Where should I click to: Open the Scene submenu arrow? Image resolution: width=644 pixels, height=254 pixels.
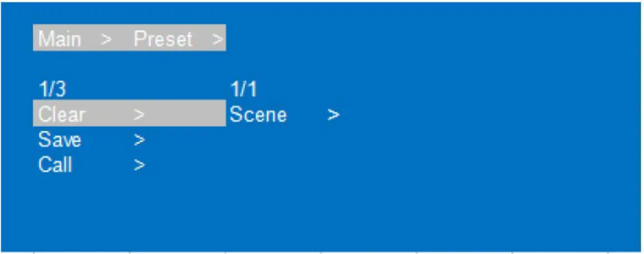click(x=334, y=115)
